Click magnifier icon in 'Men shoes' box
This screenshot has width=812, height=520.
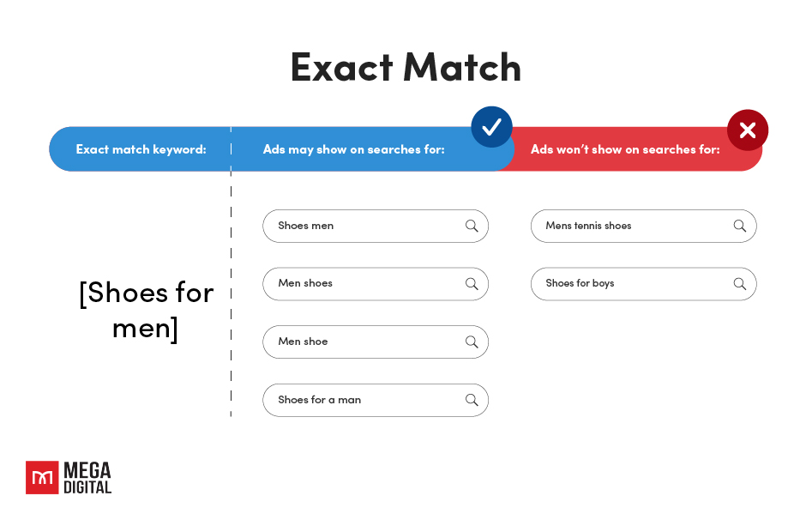pos(472,283)
